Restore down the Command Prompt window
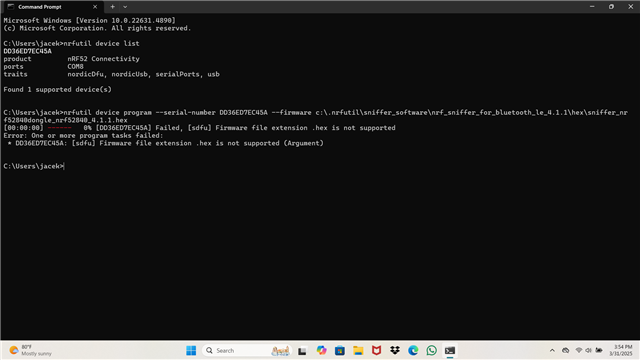The width and height of the screenshot is (640, 360). pos(611,7)
